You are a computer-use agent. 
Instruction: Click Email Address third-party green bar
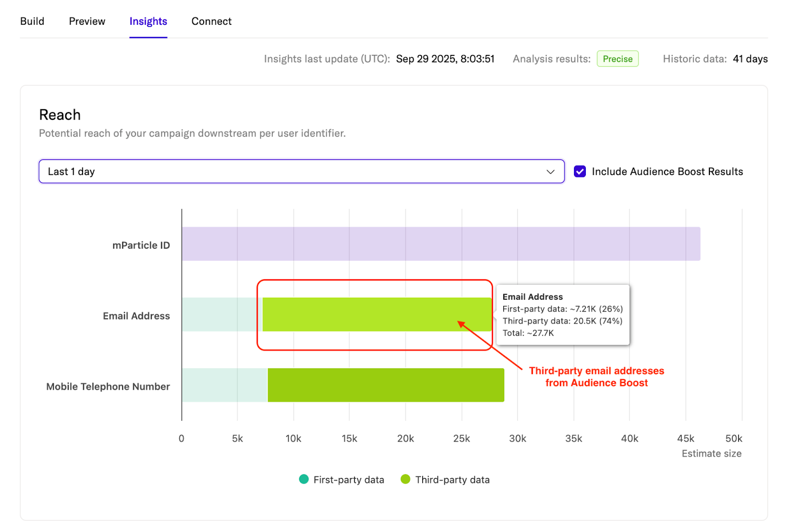(376, 314)
